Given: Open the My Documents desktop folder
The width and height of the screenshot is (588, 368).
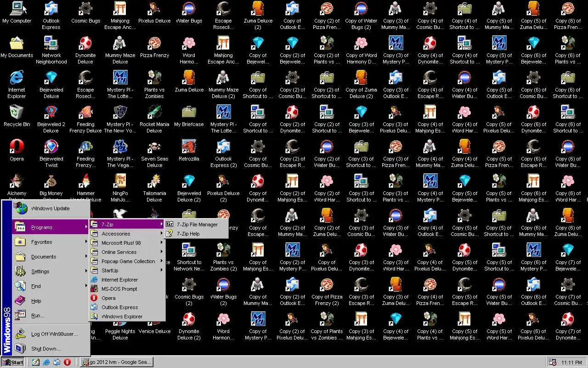Looking at the screenshot, I should click(x=17, y=47).
